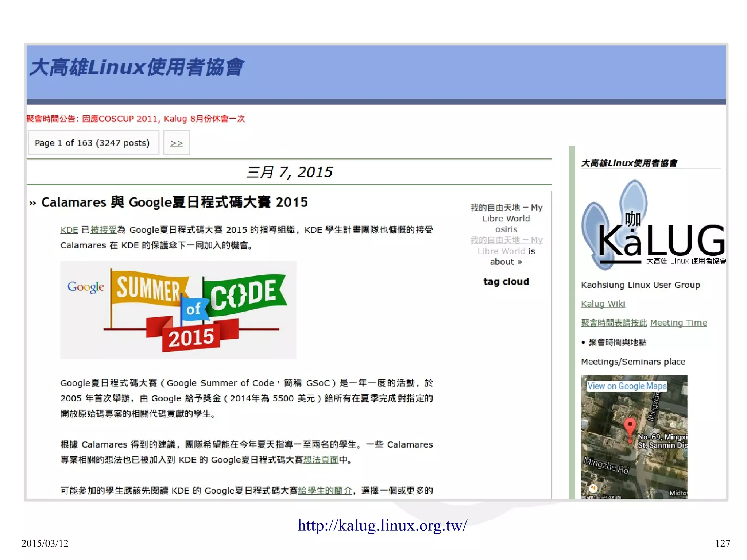Image resolution: width=747 pixels, height=560 pixels.
Task: Click the sidebar 大高雄Linux使用者協會 heading
Action: (629, 163)
